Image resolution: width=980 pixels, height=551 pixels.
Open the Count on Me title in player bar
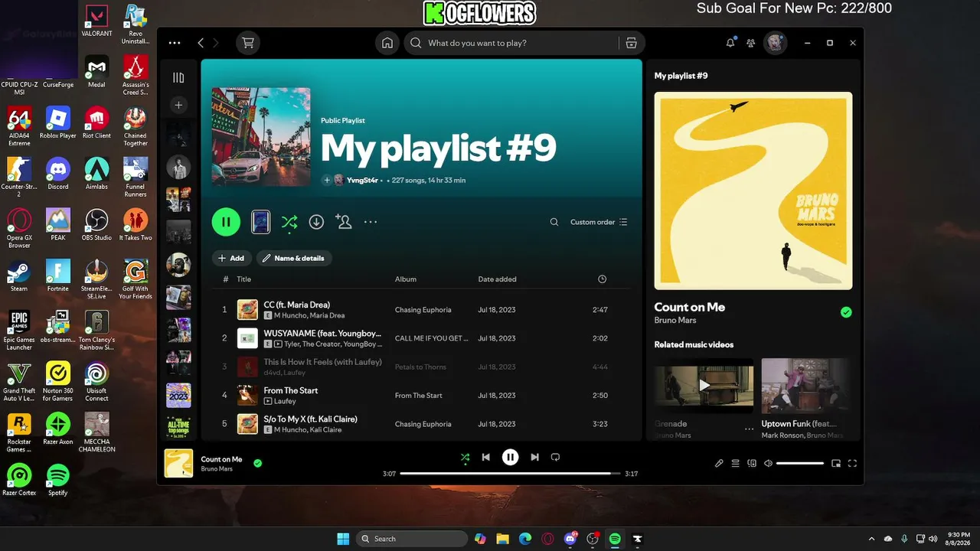pos(221,459)
